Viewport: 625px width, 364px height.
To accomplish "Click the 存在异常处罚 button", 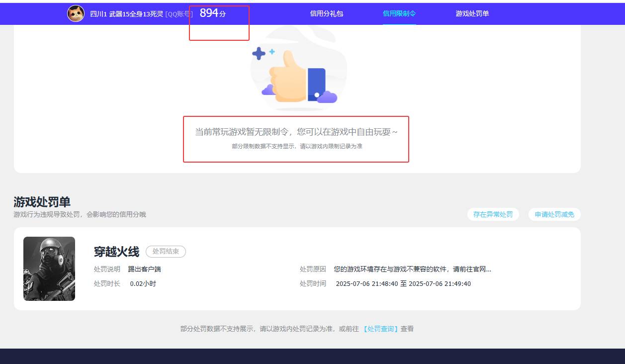I will [x=493, y=214].
